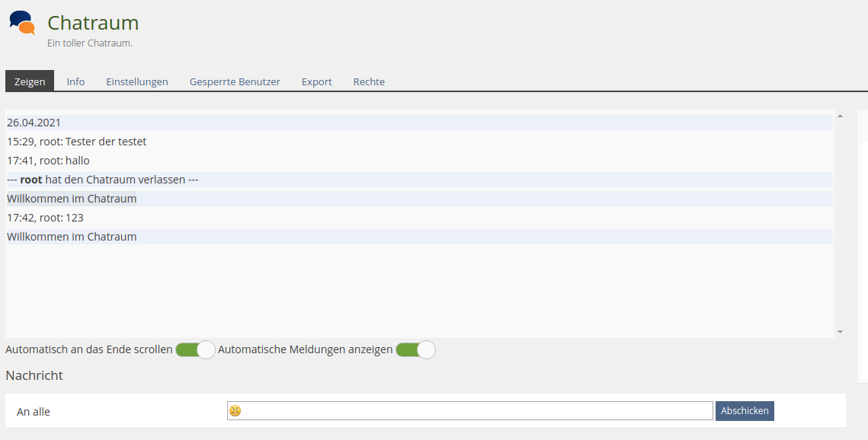Go to the Einstellungen tab
868x440 pixels.
pos(137,81)
